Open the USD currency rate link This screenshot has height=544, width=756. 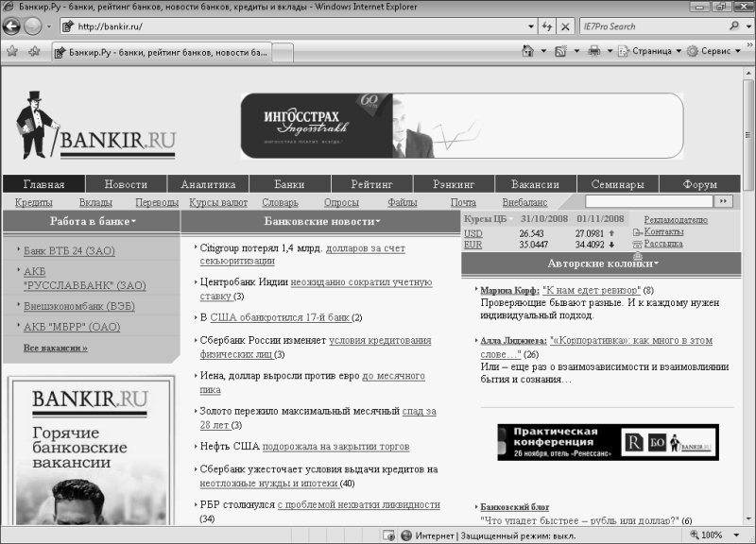(473, 233)
